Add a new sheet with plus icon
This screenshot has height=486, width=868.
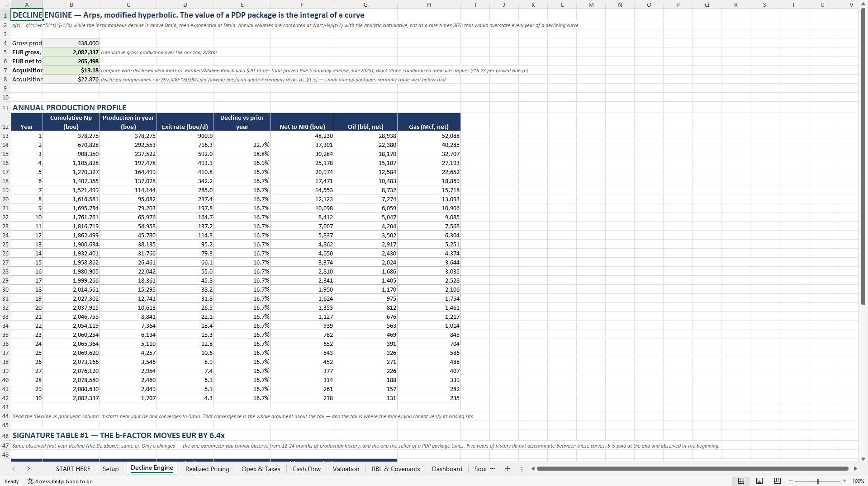(x=507, y=469)
